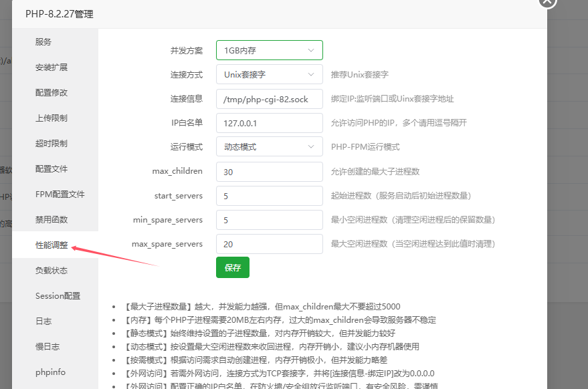Image resolution: width=588 pixels, height=389 pixels.
Task: Click the 按需模式 tip line
Action: coord(256,360)
